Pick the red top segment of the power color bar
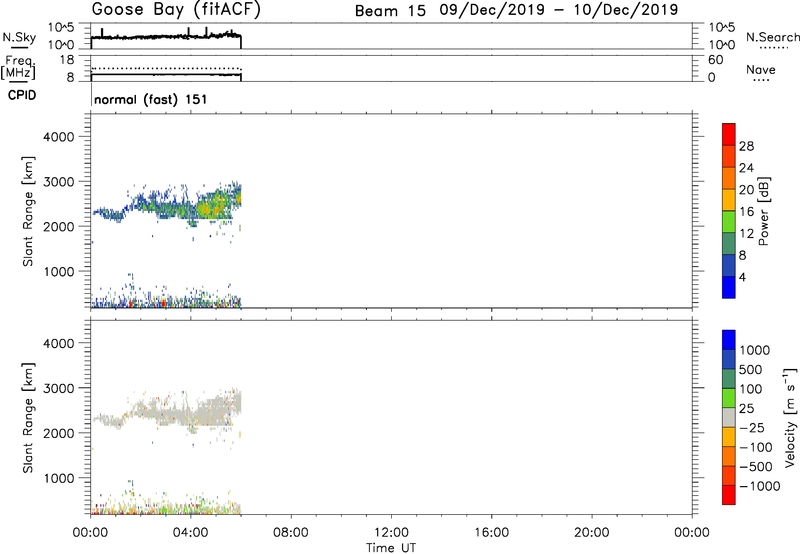 pyautogui.click(x=729, y=135)
